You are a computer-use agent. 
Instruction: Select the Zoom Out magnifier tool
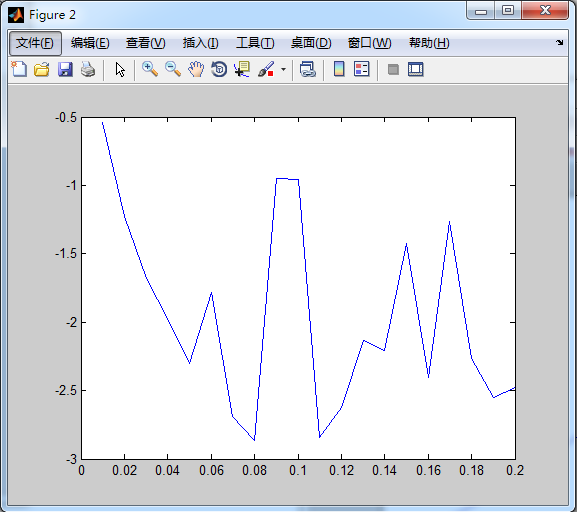pos(173,69)
